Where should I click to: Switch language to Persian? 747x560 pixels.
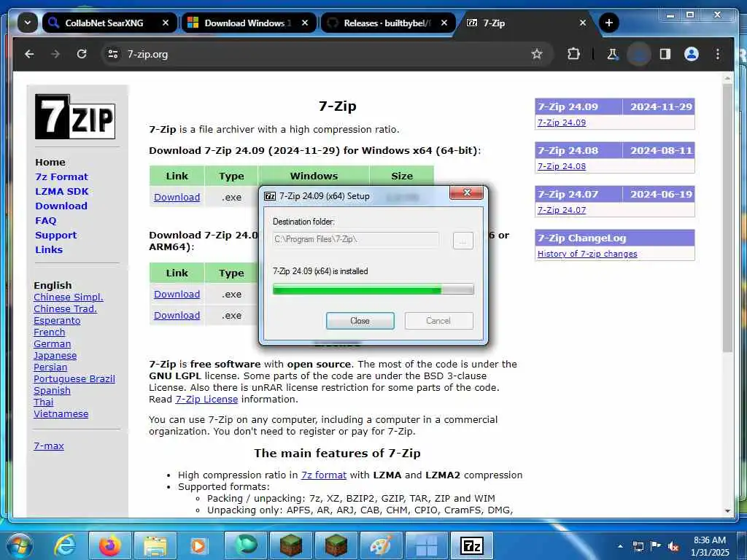[50, 367]
